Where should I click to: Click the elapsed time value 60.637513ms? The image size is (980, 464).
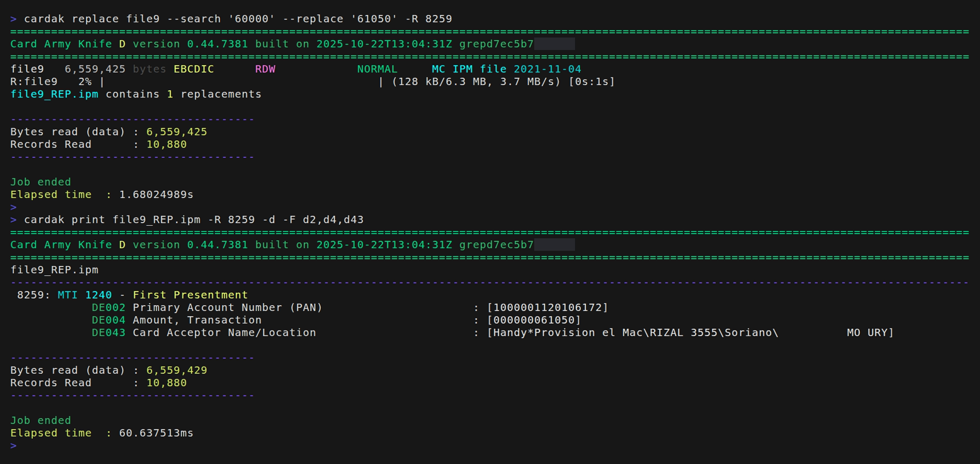pos(156,433)
